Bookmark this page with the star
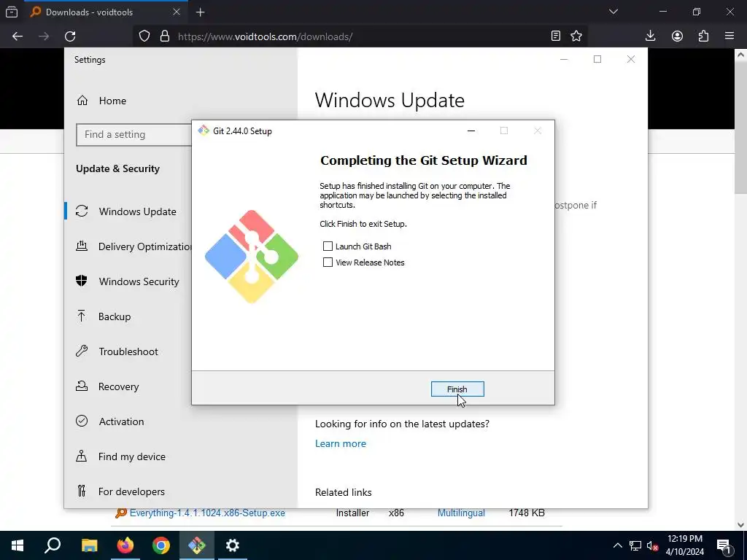This screenshot has width=747, height=560. (x=576, y=36)
